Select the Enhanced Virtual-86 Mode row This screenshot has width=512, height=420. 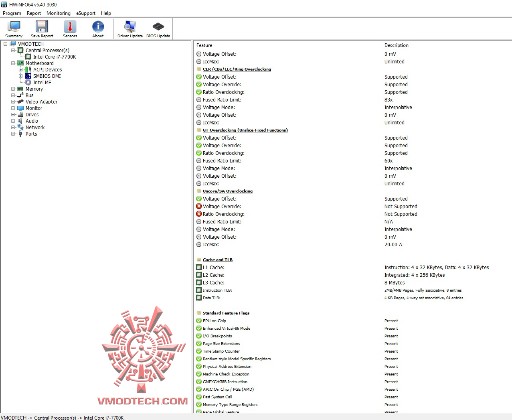[353, 329]
